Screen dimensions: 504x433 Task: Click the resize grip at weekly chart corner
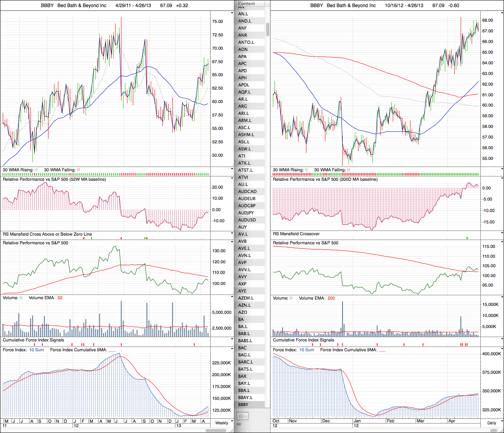[x=232, y=430]
